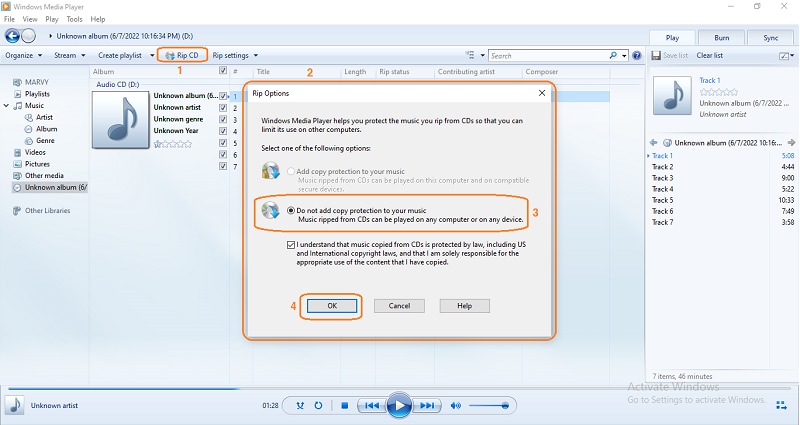Uncheck the checkbox for track 1
800x425 pixels.
coord(223,96)
